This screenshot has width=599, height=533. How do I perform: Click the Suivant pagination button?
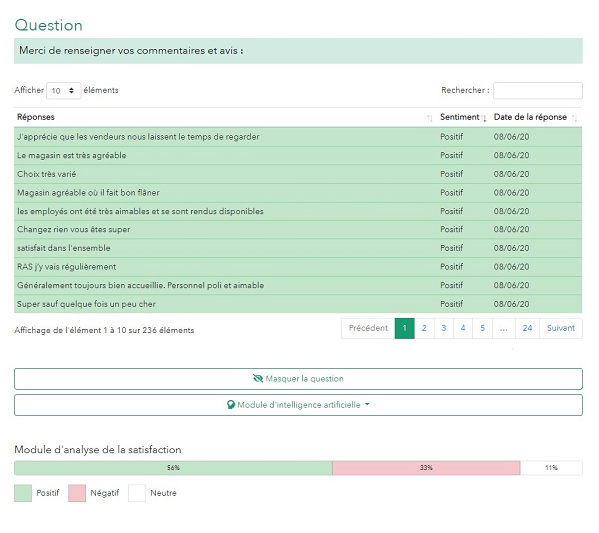tap(560, 328)
